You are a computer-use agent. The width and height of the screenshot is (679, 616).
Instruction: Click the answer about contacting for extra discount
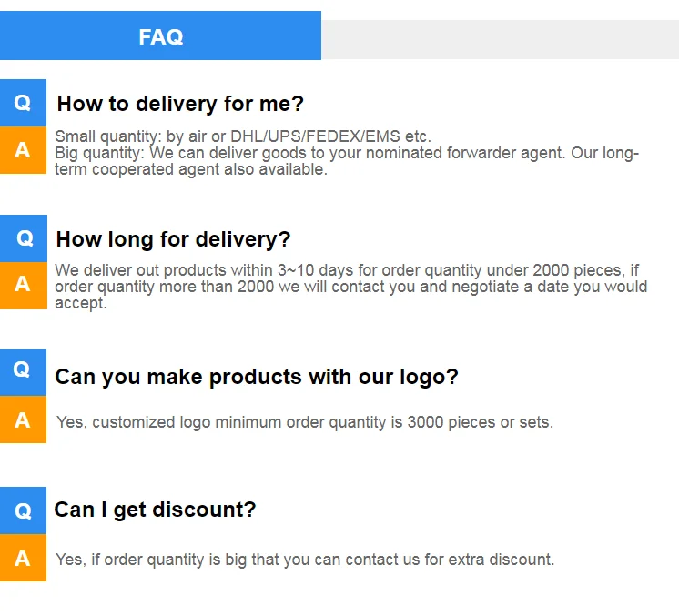304,560
